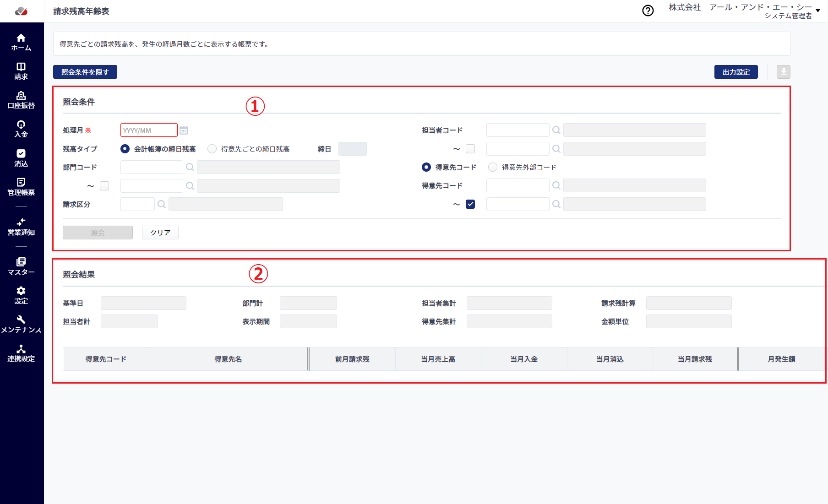
Task: Search 得意先コード start value
Action: click(x=556, y=185)
